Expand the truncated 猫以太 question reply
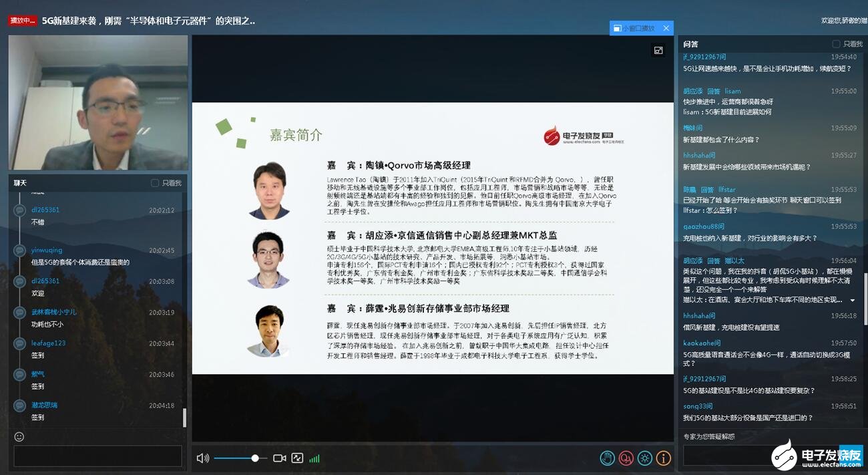868x475 pixels. [x=853, y=300]
